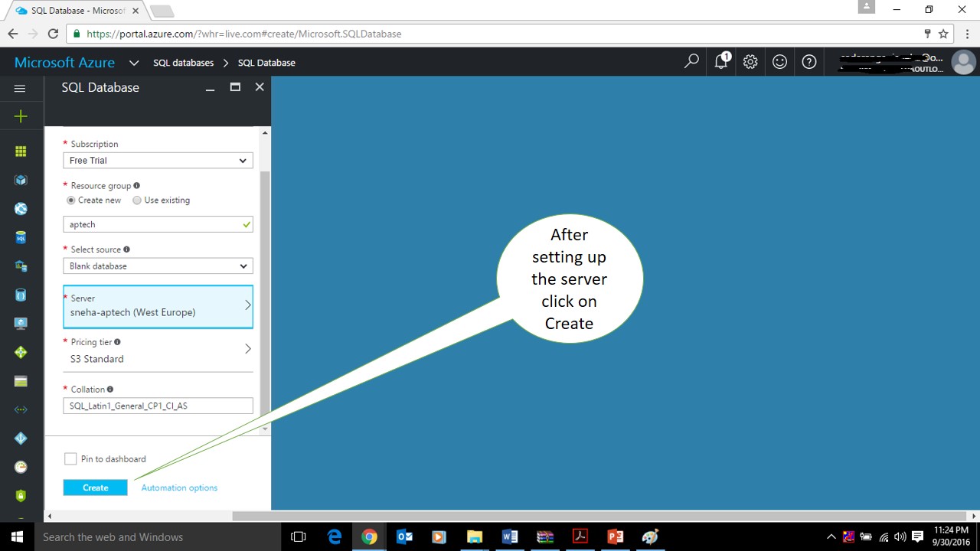Click SQL Database breadcrumb
The height and width of the screenshot is (551, 980).
coord(266,63)
